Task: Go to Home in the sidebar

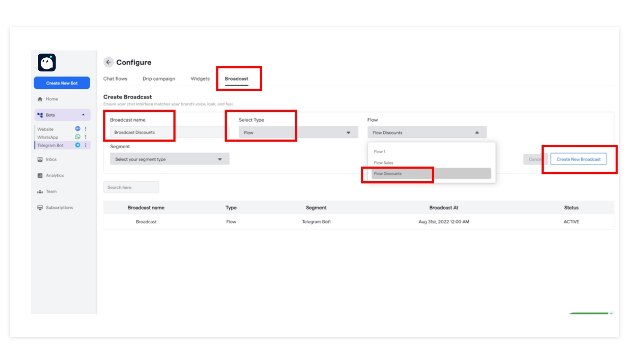Action: click(52, 99)
